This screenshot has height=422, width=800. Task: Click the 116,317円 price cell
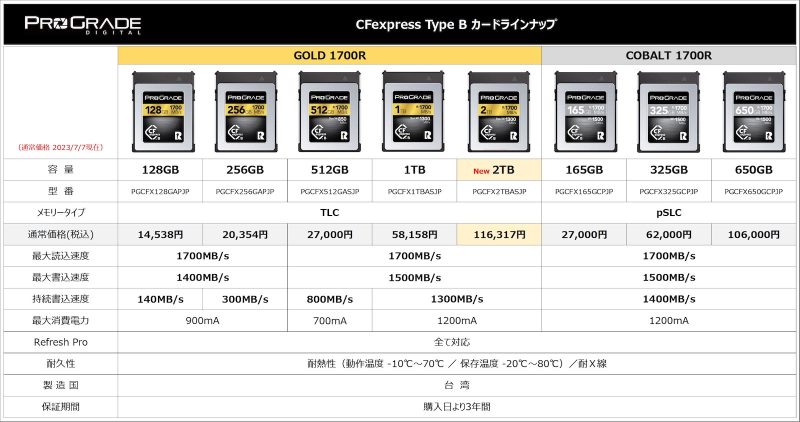(x=499, y=235)
